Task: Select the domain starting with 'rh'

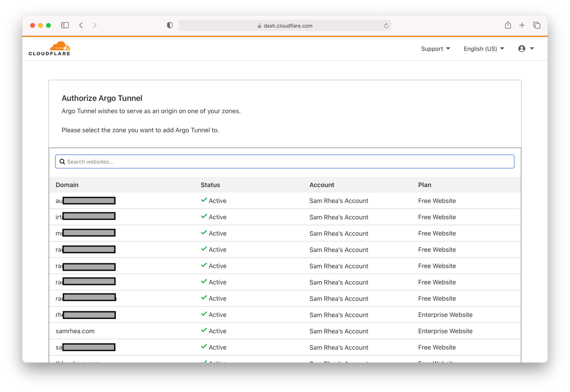Action: coord(85,314)
